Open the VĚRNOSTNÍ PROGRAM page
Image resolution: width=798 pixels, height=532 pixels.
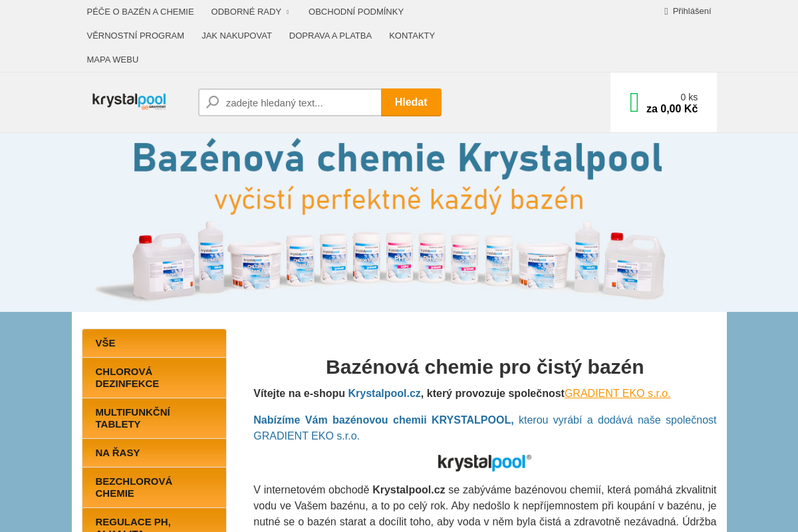[x=135, y=35]
